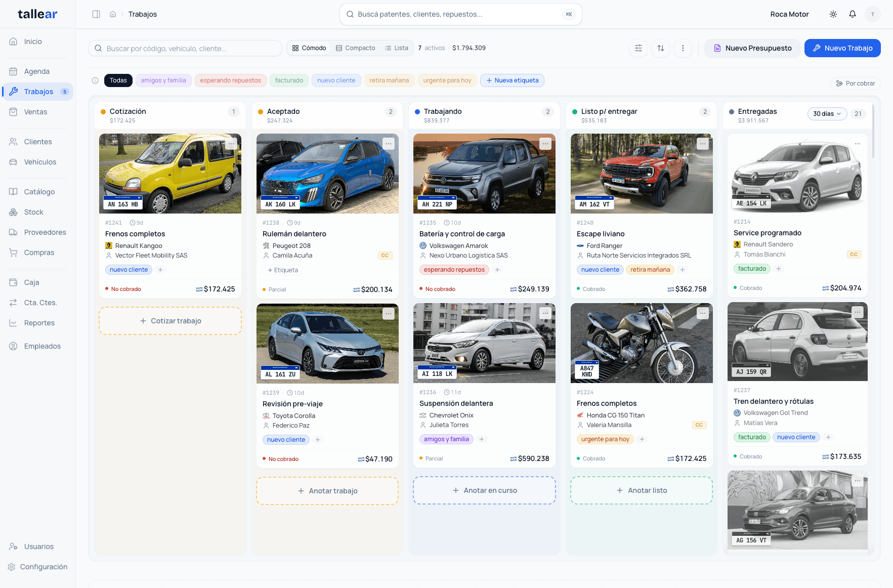Create a Nuevo Trabajo

[842, 48]
